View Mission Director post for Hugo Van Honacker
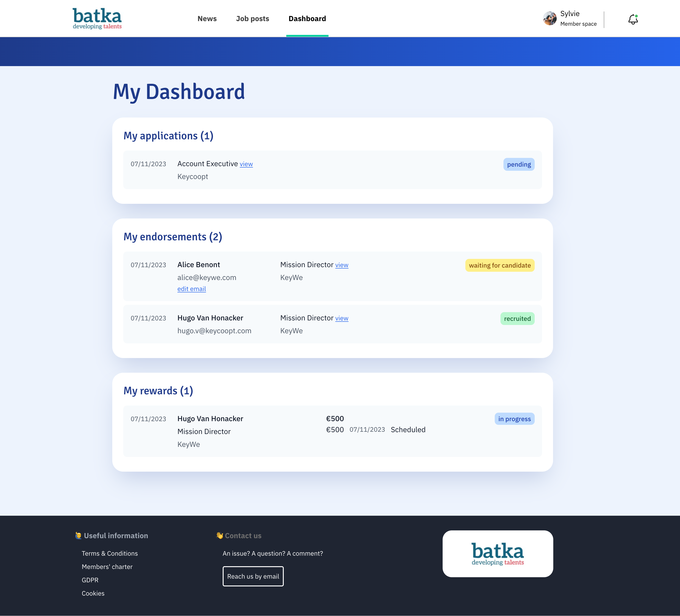The width and height of the screenshot is (680, 616). click(x=341, y=318)
